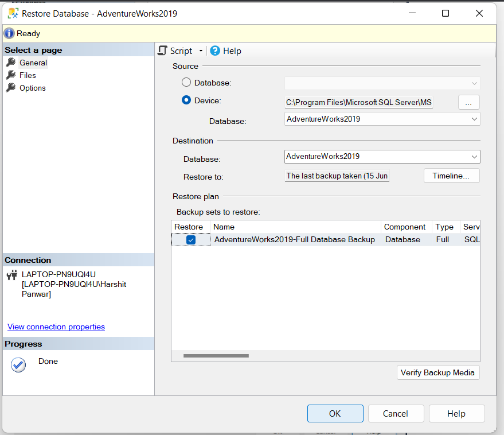Image resolution: width=504 pixels, height=435 pixels.
Task: Click the server connection icon
Action: click(11, 275)
